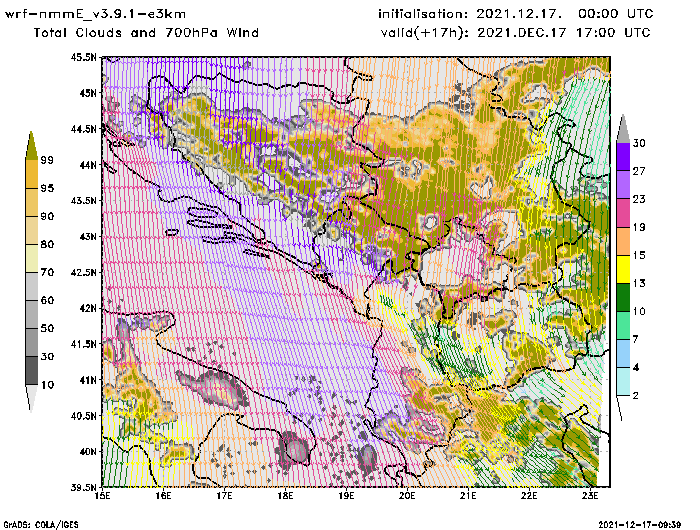This screenshot has height=530, width=700.
Task: Select the gold 95–99 cloud cover swatch
Action: (x=31, y=174)
